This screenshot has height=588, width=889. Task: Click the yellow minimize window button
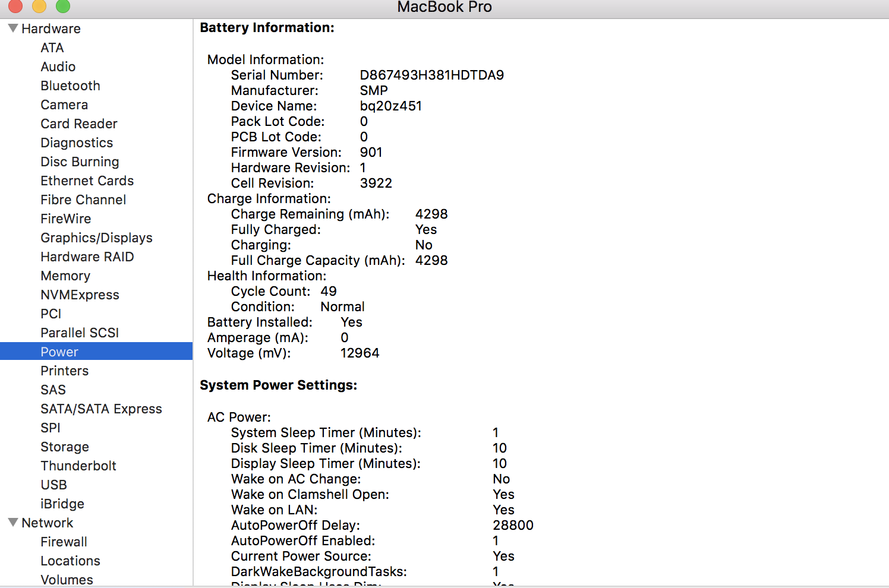39,6
